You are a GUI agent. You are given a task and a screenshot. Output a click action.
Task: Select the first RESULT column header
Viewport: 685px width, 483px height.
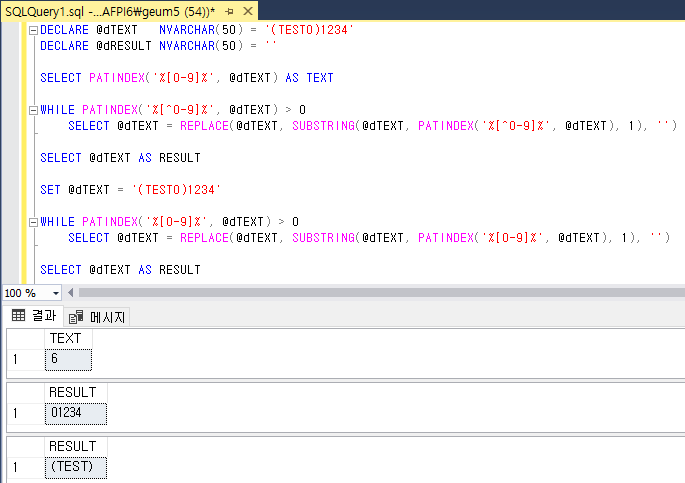[x=76, y=393]
